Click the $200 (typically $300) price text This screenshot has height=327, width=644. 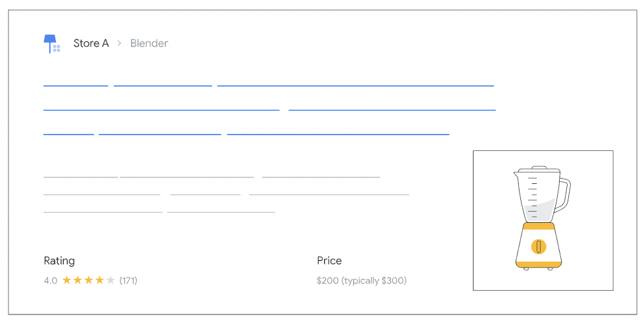point(362,280)
